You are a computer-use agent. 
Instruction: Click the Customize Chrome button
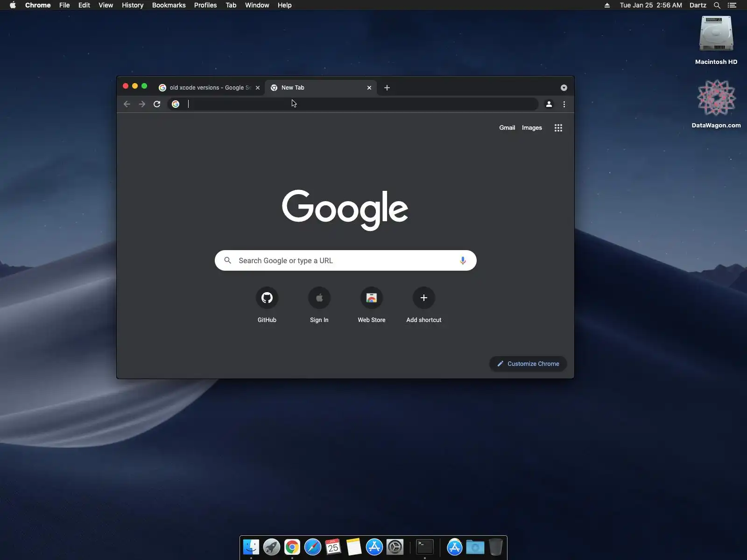(x=528, y=364)
